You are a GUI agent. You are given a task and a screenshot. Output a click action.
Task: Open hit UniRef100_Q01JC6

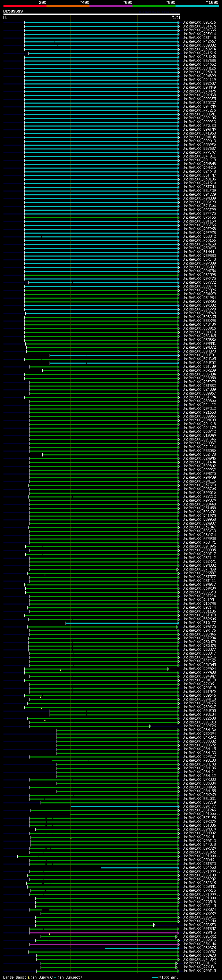point(199,963)
